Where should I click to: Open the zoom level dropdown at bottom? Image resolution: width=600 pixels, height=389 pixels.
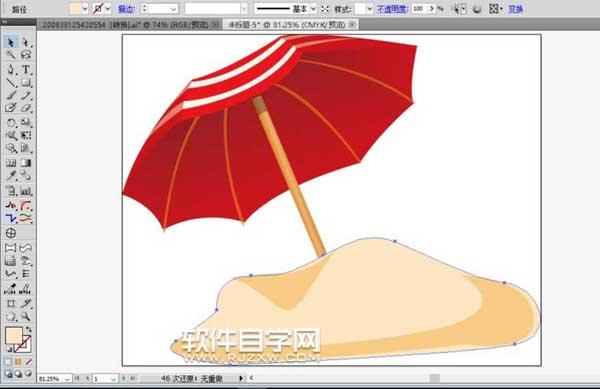pyautogui.click(x=67, y=379)
